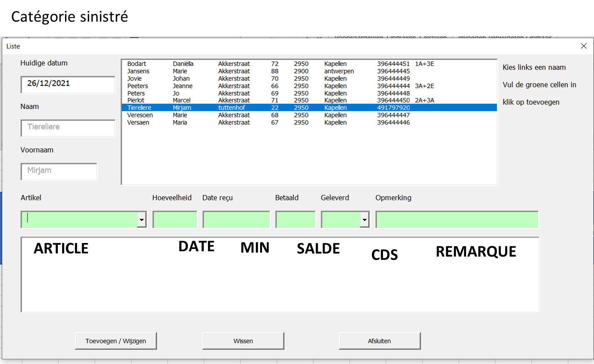Image resolution: width=594 pixels, height=364 pixels.
Task: Click the Afsluiten button
Action: click(379, 341)
